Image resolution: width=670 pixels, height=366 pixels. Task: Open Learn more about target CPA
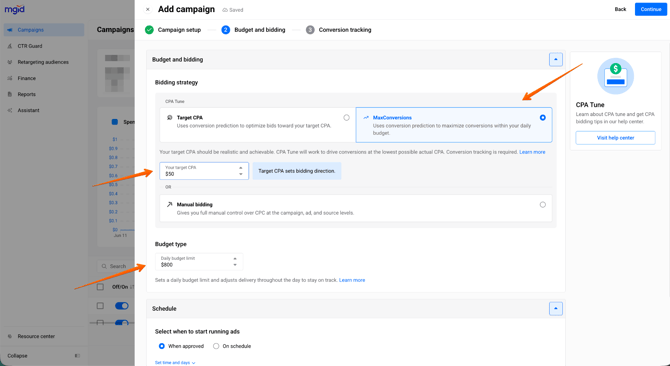532,152
